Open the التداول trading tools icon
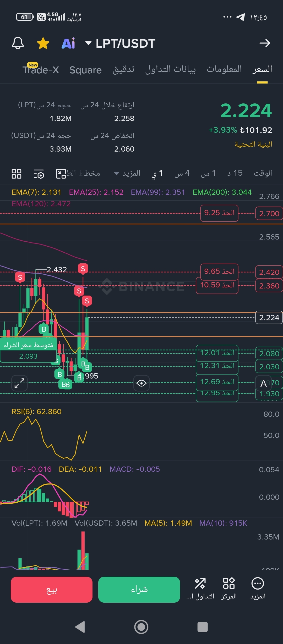 [x=200, y=589]
